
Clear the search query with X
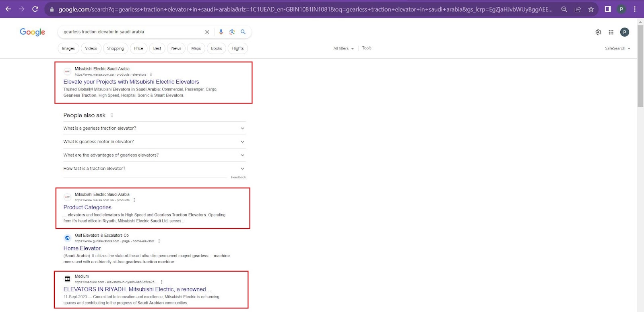point(207,32)
